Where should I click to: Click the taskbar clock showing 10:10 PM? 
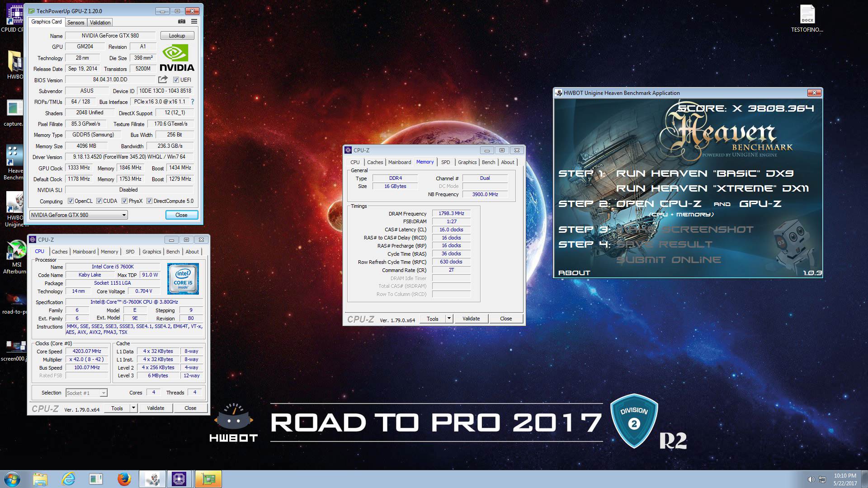845,479
